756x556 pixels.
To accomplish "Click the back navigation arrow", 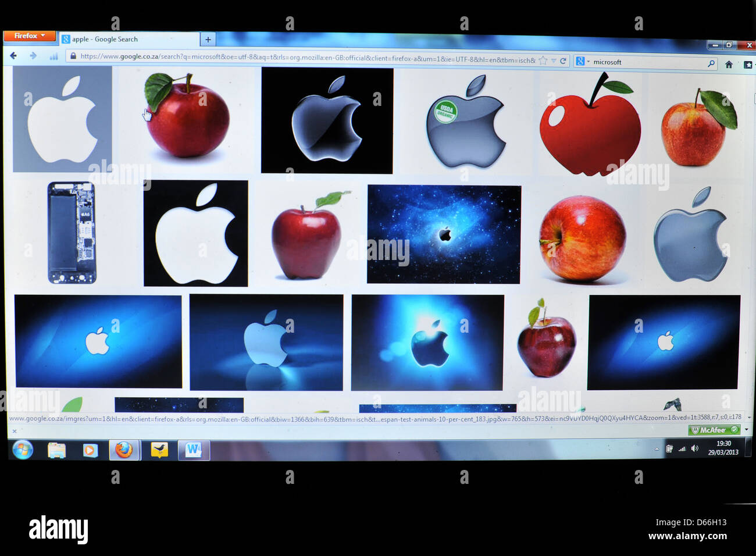I will coord(13,56).
